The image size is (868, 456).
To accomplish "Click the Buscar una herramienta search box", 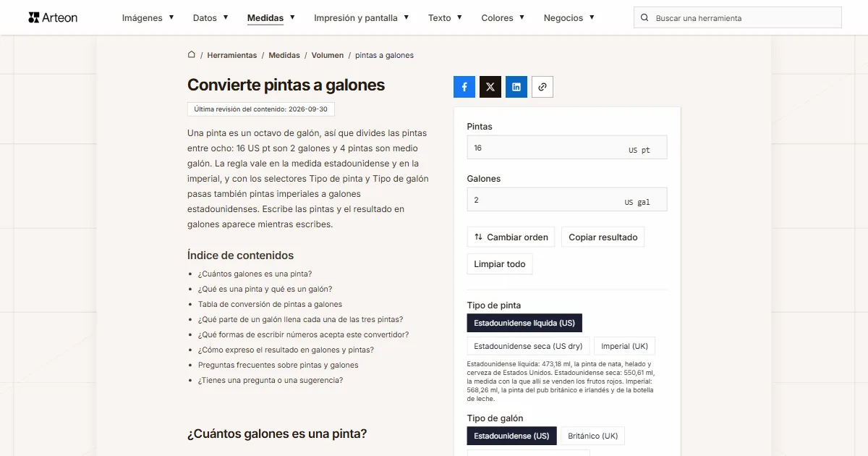I will [x=738, y=18].
